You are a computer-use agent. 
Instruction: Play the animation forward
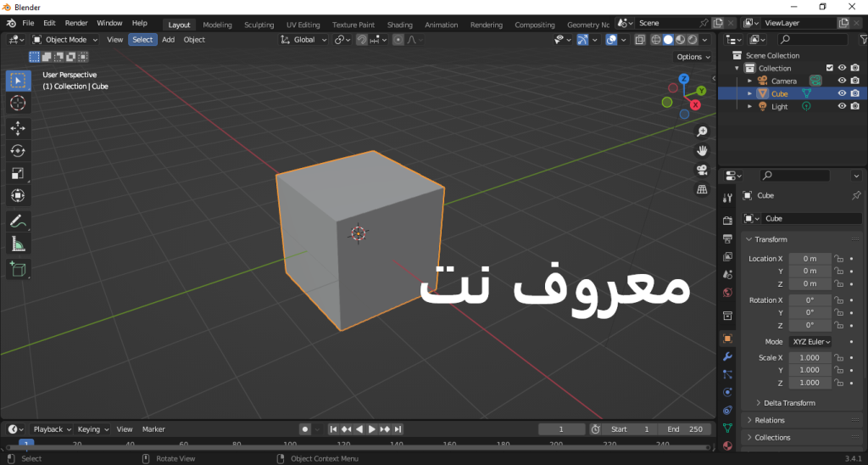tap(372, 429)
